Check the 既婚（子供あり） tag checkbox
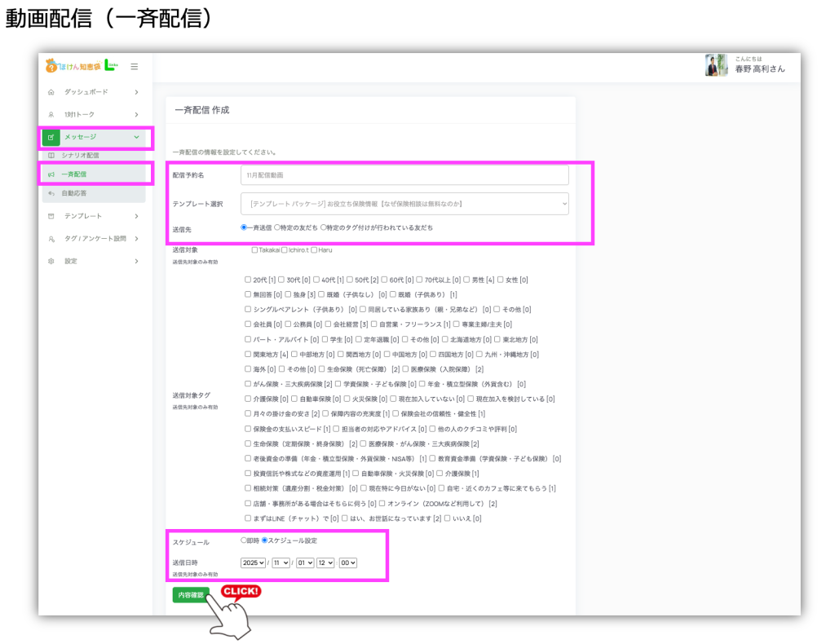The image size is (835, 644). click(x=392, y=294)
